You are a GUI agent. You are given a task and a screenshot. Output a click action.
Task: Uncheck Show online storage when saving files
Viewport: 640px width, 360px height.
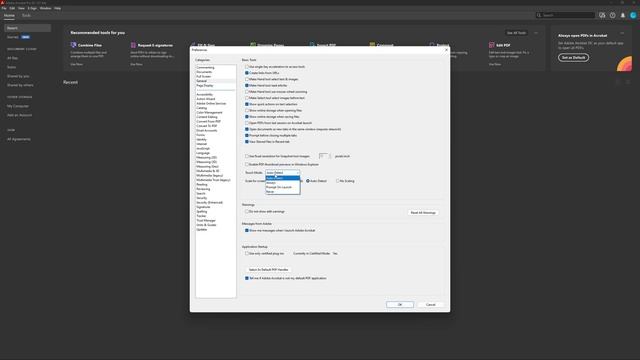[247, 117]
